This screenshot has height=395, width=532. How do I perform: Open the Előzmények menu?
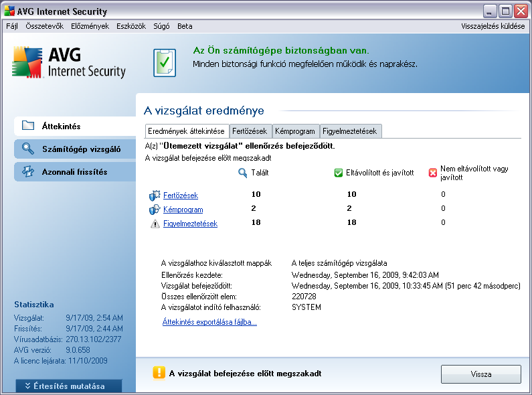(90, 26)
